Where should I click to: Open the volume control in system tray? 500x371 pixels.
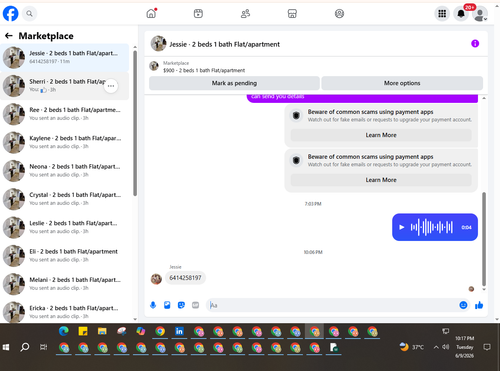click(x=446, y=347)
